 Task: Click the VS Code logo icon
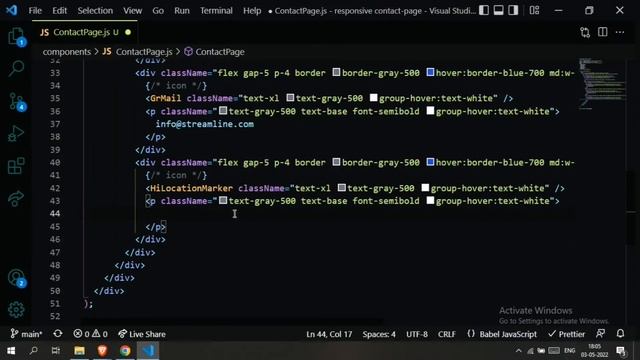click(x=11, y=10)
